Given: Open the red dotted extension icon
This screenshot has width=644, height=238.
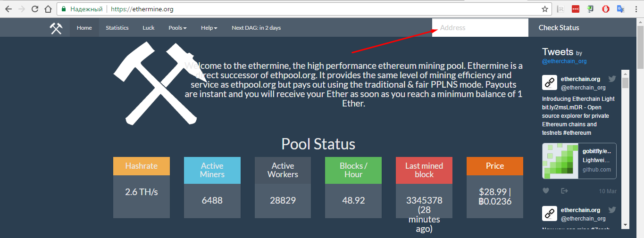Looking at the screenshot, I should [576, 9].
